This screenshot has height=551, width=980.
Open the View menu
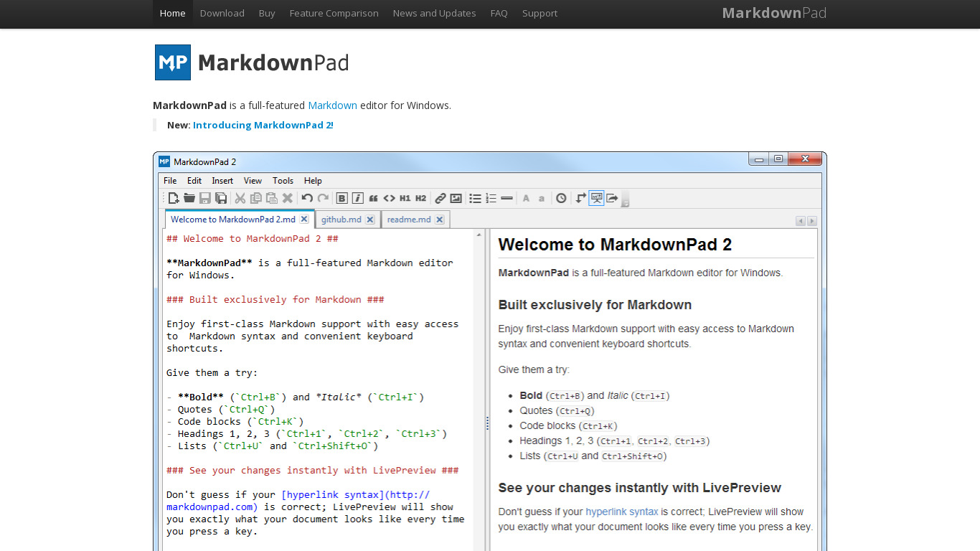(253, 181)
